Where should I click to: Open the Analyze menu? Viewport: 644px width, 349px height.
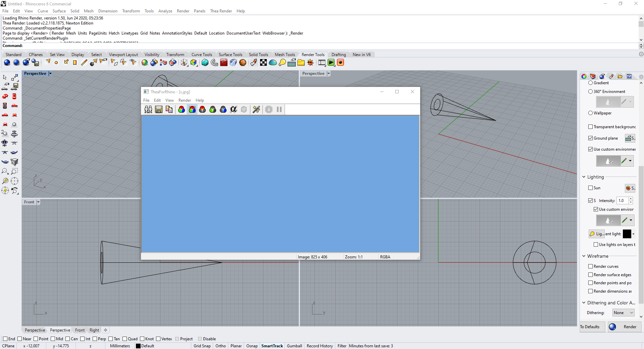click(165, 11)
